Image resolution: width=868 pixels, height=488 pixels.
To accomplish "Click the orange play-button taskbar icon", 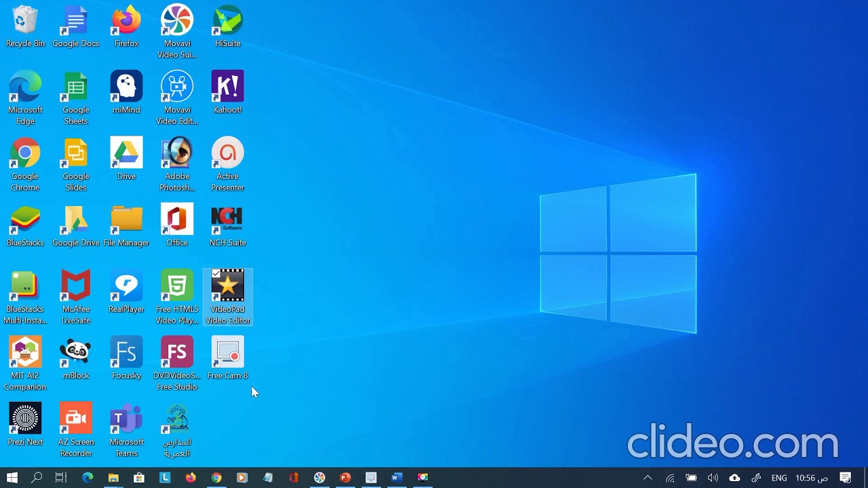I will click(242, 478).
